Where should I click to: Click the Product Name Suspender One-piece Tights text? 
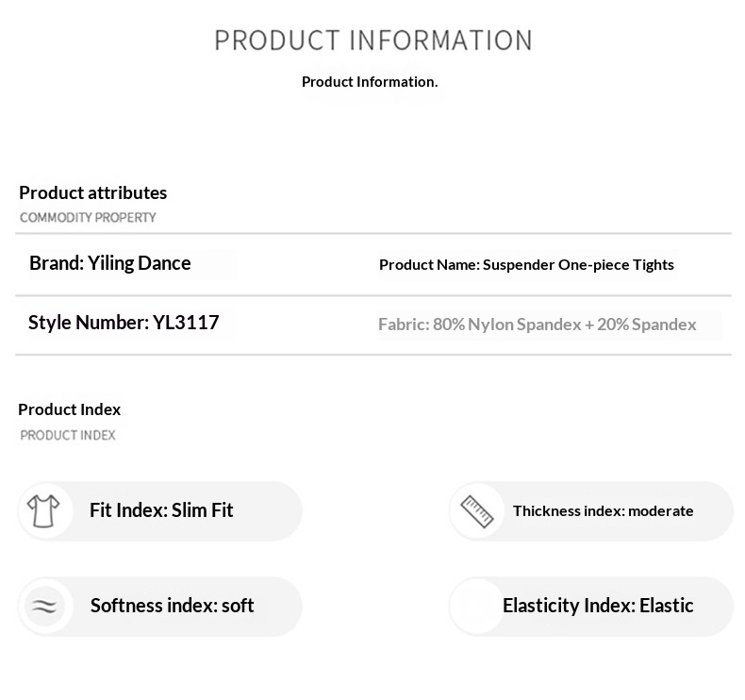coord(526,265)
